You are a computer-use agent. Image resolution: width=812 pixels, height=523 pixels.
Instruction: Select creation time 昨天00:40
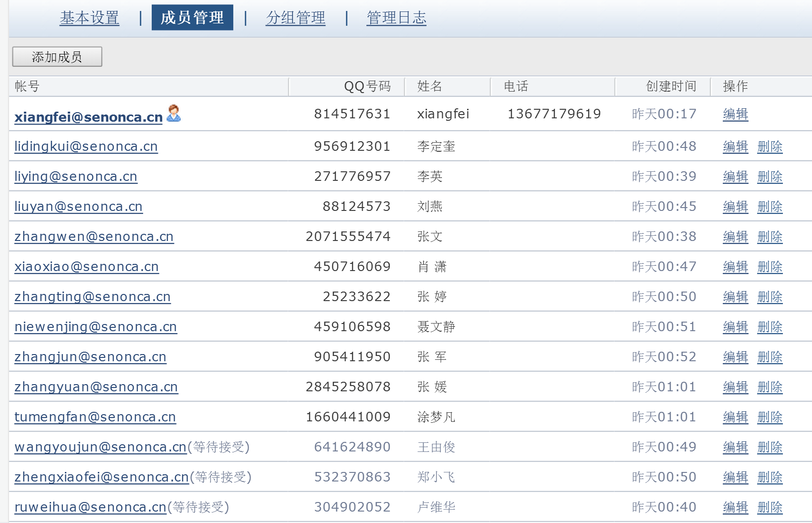tap(664, 507)
